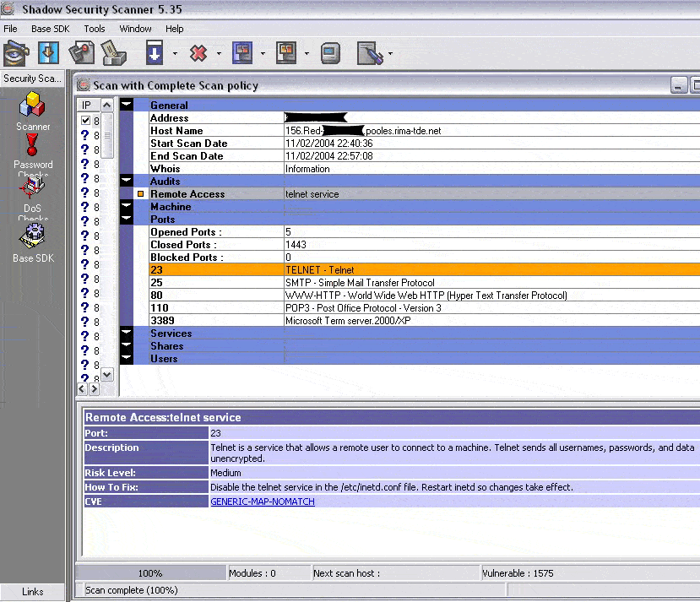
Task: Click the Closed Ports value 1443
Action: [296, 245]
